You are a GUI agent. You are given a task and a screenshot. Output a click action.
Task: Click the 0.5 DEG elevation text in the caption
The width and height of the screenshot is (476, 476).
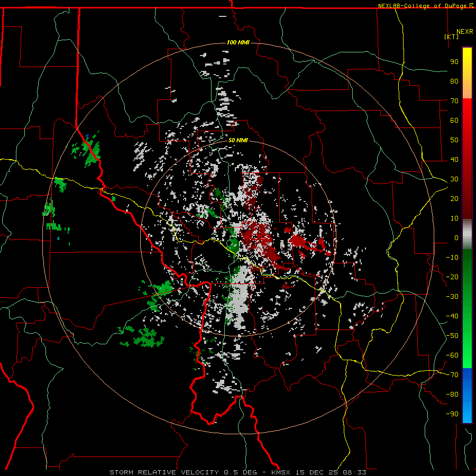pos(240,472)
